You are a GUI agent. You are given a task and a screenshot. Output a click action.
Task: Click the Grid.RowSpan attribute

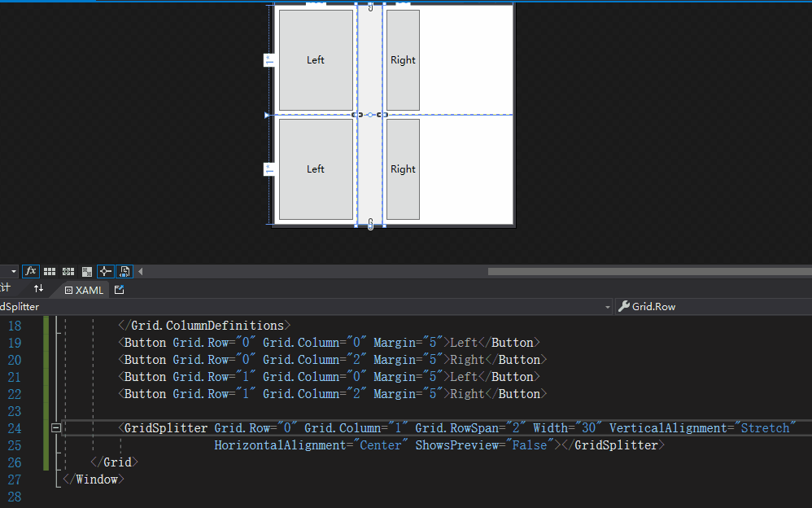click(470, 428)
